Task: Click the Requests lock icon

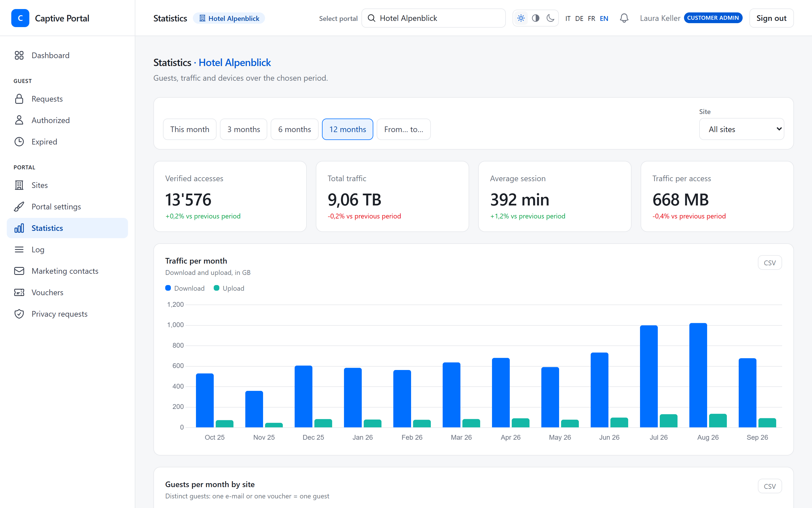Action: [x=19, y=99]
